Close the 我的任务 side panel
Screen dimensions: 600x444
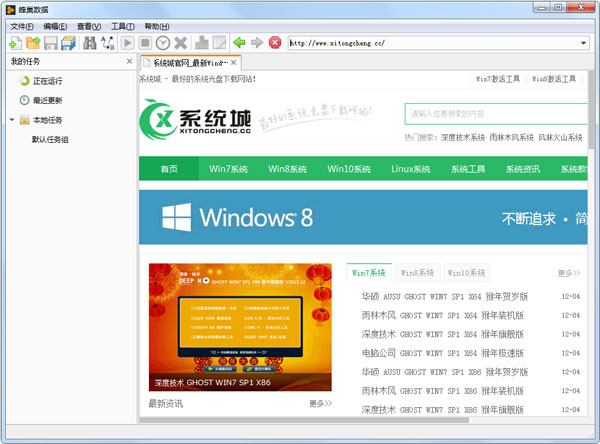129,61
